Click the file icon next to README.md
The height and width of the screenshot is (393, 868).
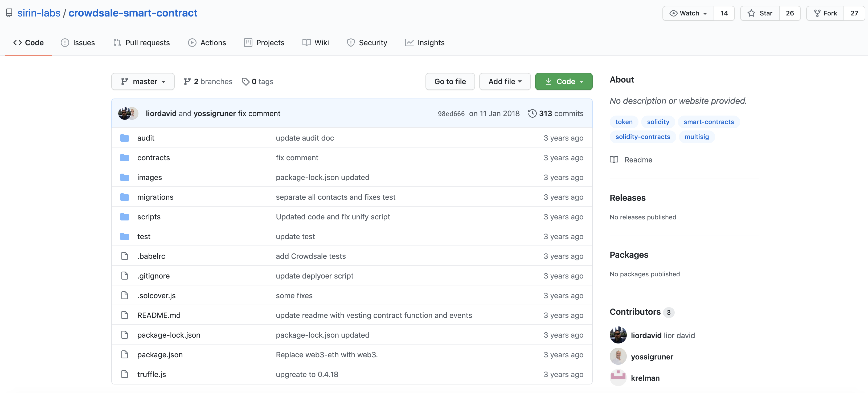coord(125,315)
